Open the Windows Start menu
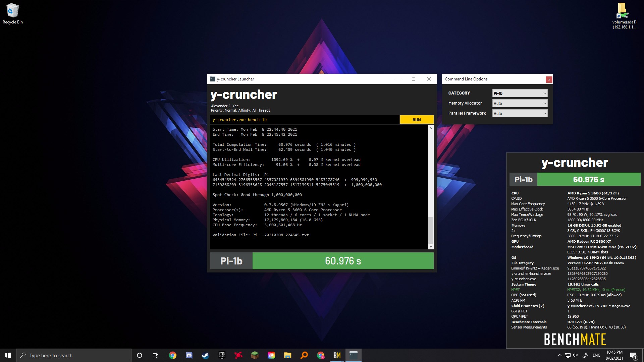Screen dimensions: 644x362 pyautogui.click(x=8, y=355)
